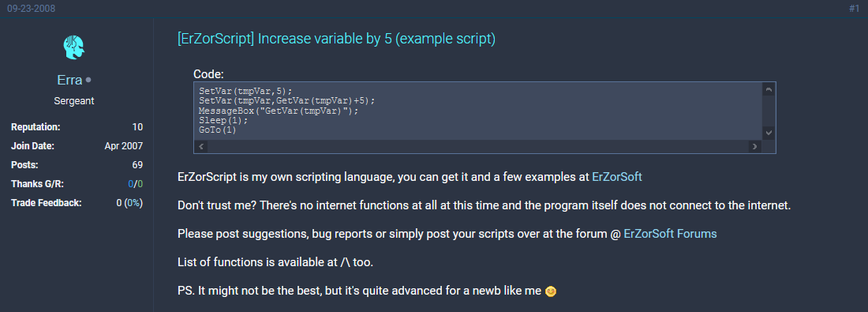Click the code box horizontal scrollbar track
This screenshot has width=868, height=312.
(x=477, y=147)
